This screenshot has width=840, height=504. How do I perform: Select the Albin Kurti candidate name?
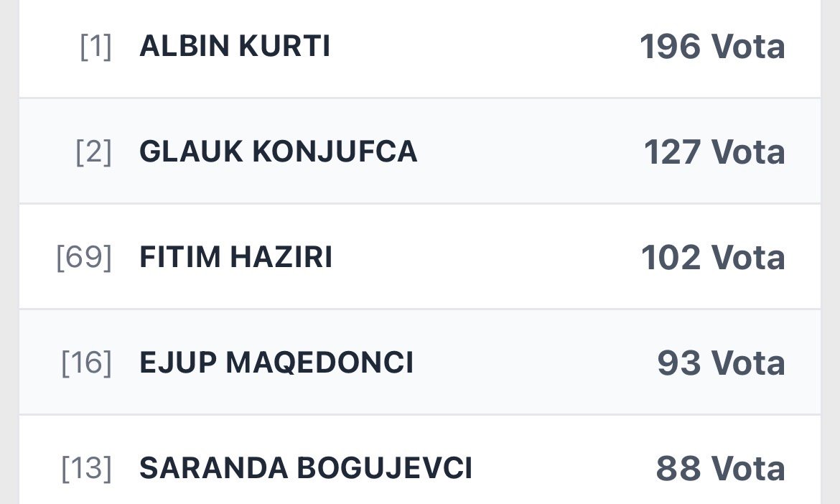[235, 47]
